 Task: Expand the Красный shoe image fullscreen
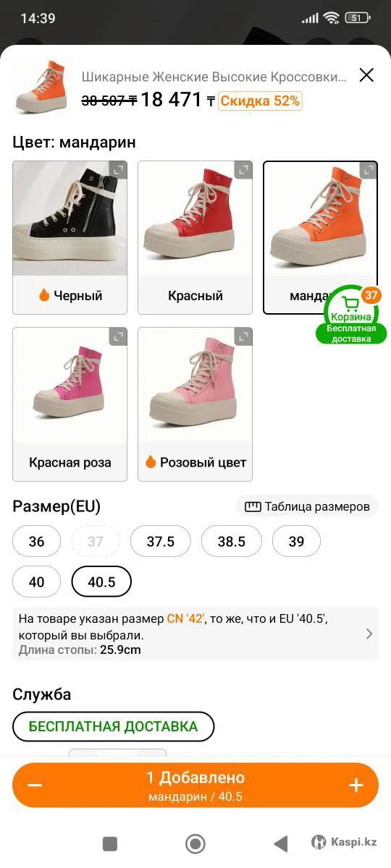pyautogui.click(x=243, y=171)
